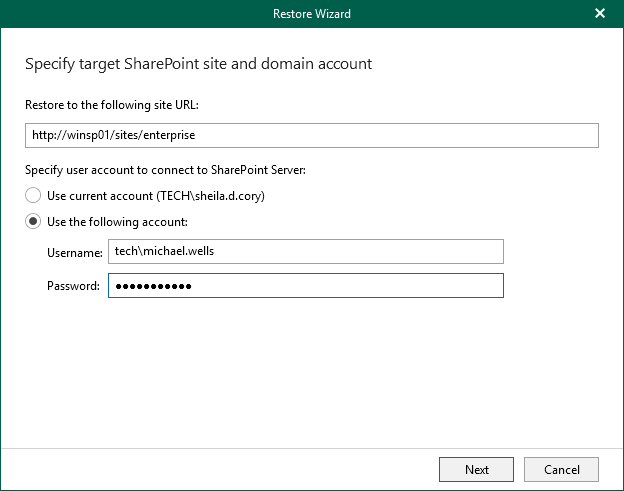Cancel the restore wizard

point(561,469)
